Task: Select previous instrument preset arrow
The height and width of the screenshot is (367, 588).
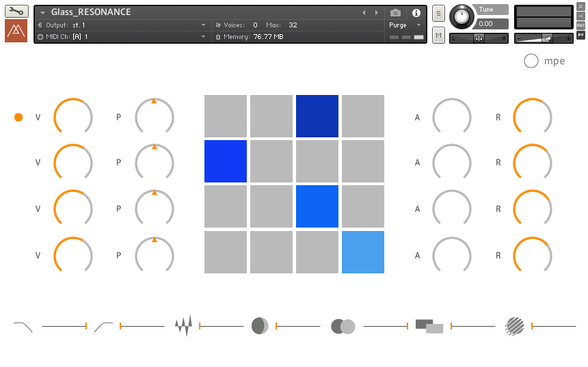Action: click(364, 13)
